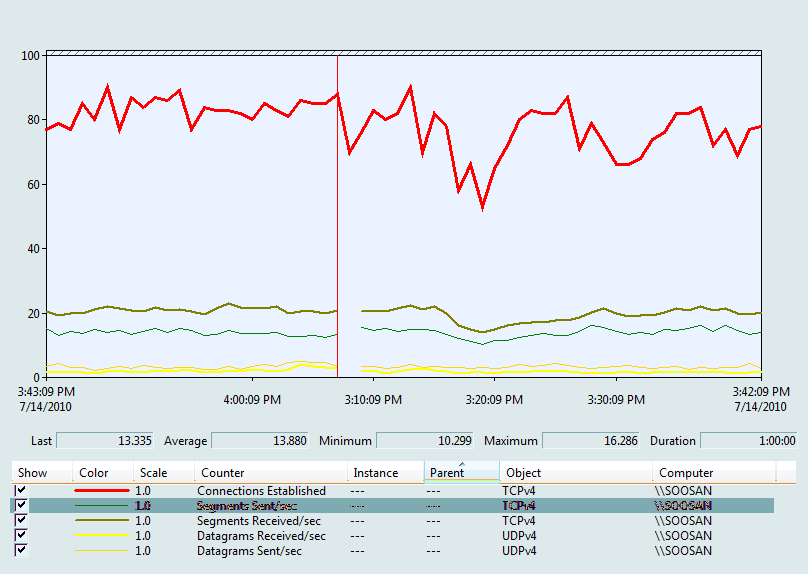Viewport: 808px width, 574px height.
Task: Click the Scale column header
Action: pos(163,473)
